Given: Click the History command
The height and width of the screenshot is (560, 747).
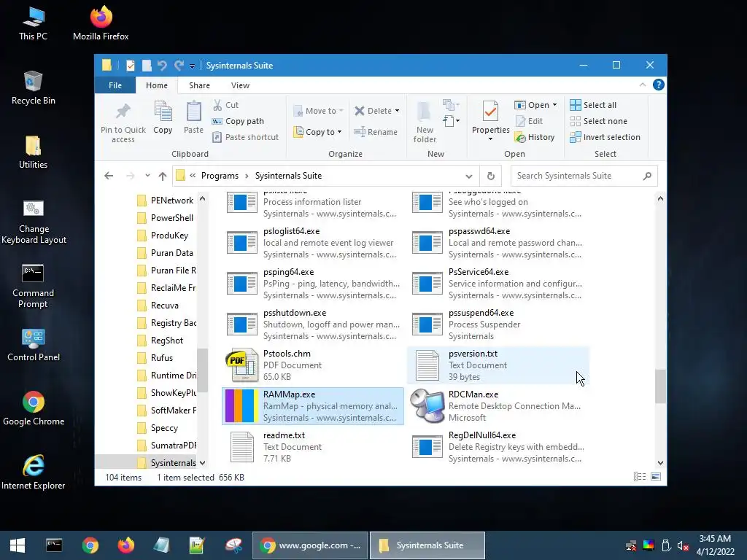Looking at the screenshot, I should (x=535, y=137).
